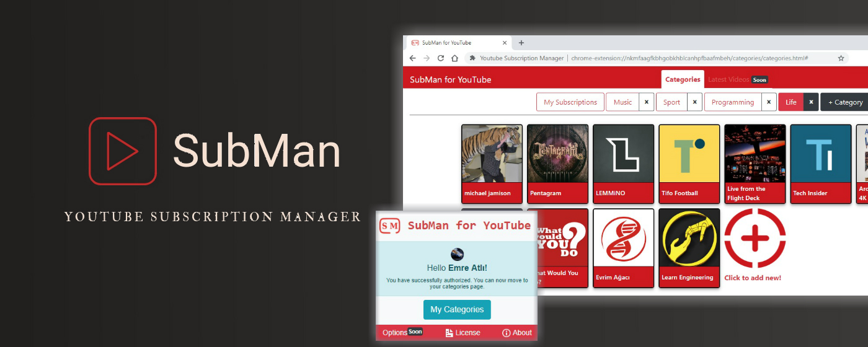Viewport: 868px width, 347px height.
Task: Click the License document icon
Action: click(x=449, y=333)
